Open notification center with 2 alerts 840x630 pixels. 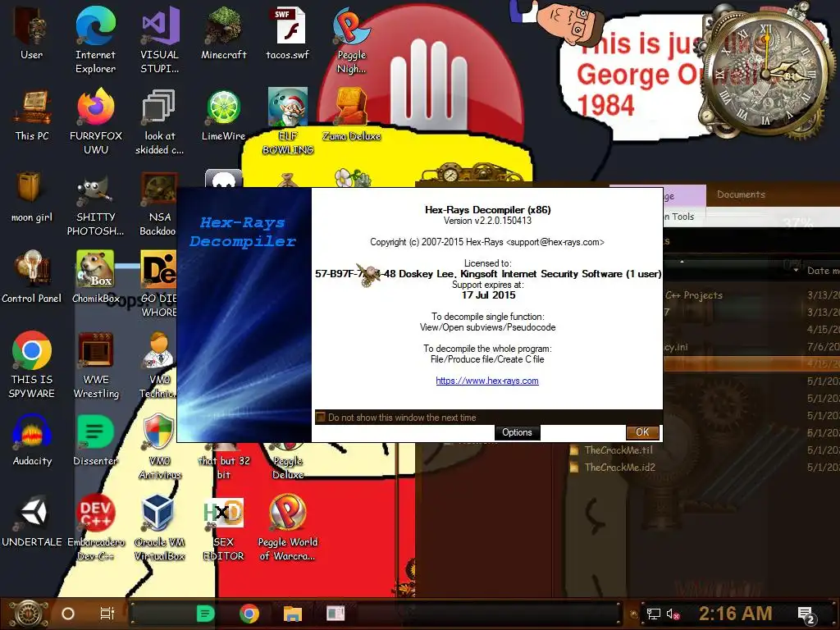(806, 614)
